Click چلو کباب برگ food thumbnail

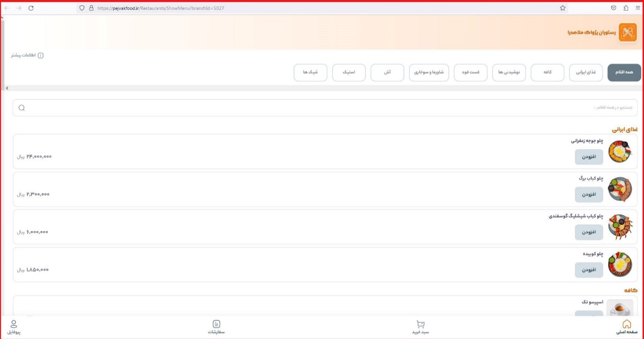tap(620, 189)
